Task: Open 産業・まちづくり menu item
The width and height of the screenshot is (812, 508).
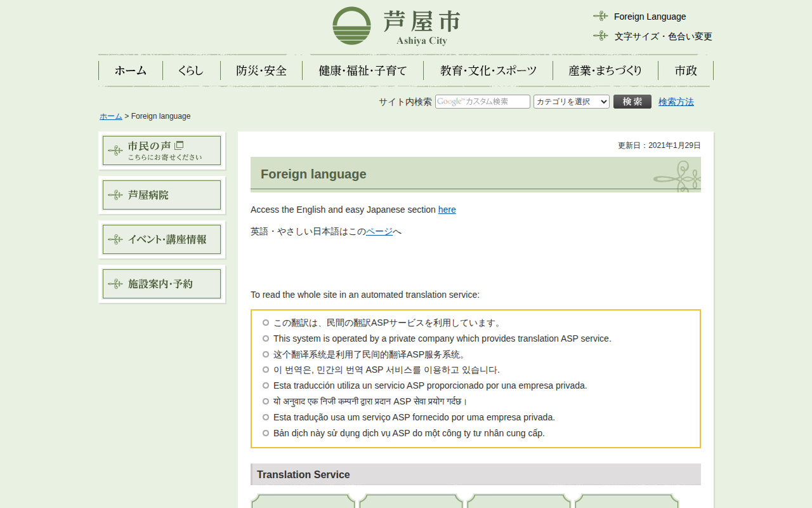Action: point(605,70)
